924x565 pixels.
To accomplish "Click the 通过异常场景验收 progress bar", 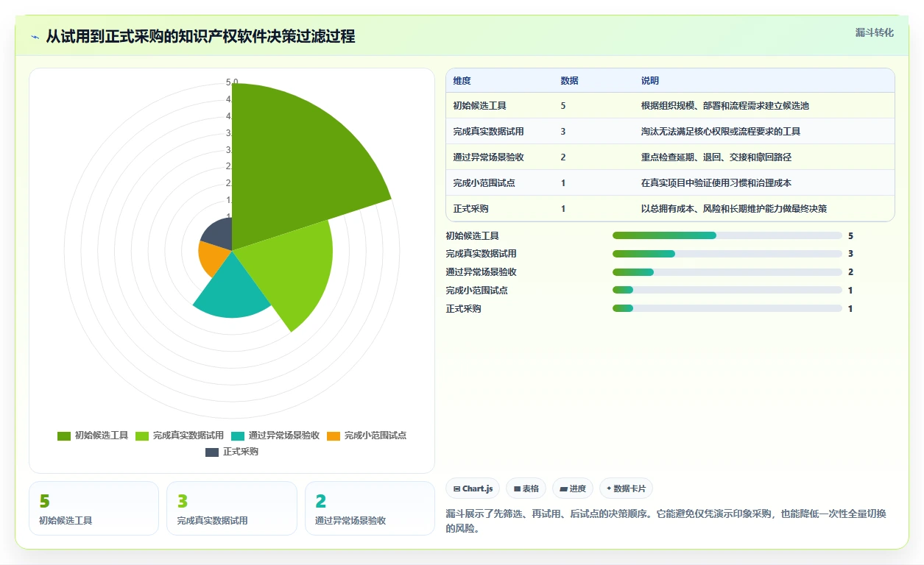I will tap(727, 272).
